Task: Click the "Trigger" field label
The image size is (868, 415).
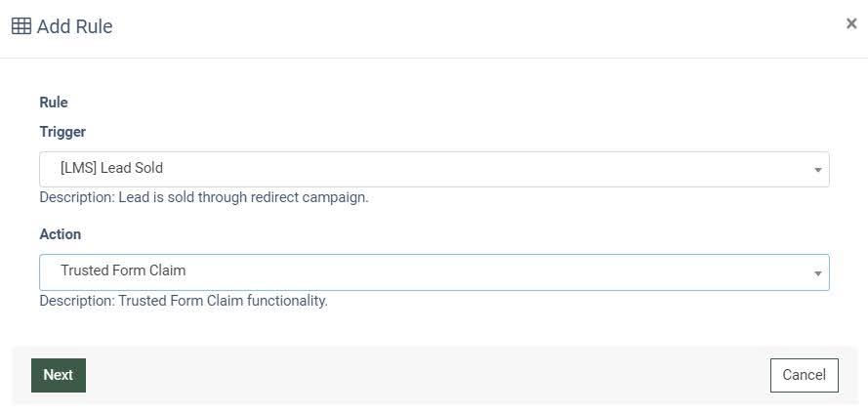Action: tap(62, 132)
